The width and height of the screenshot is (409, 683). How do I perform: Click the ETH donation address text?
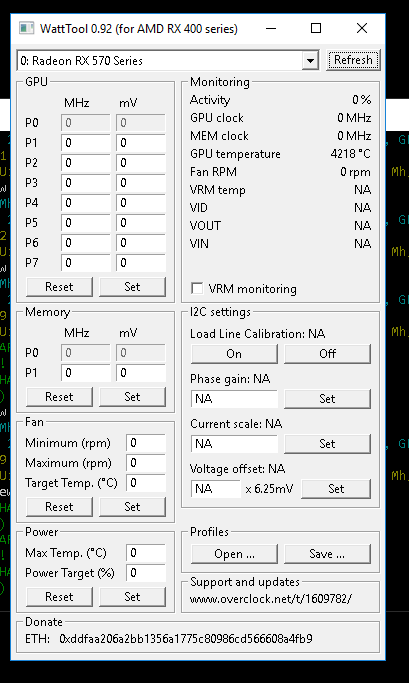(x=186, y=639)
